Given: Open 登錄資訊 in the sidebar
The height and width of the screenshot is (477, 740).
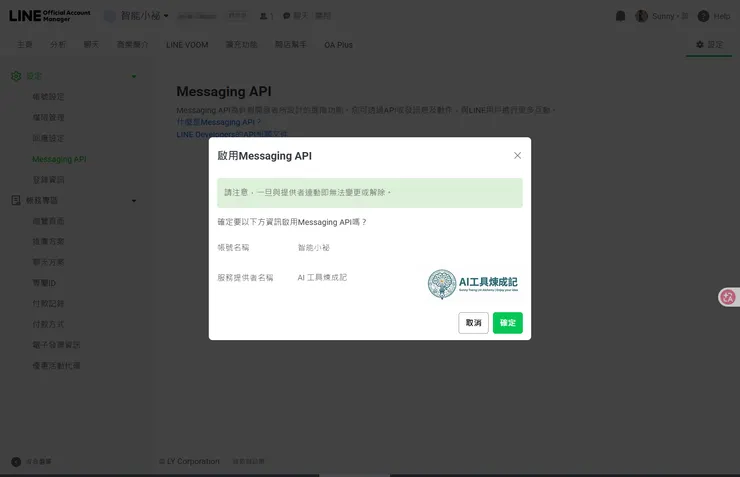Looking at the screenshot, I should (48, 180).
